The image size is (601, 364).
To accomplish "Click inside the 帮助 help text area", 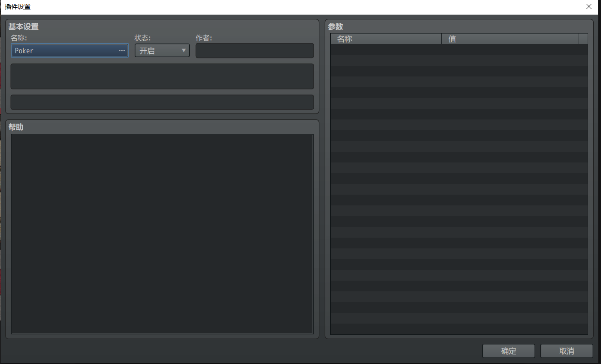I will 162,234.
